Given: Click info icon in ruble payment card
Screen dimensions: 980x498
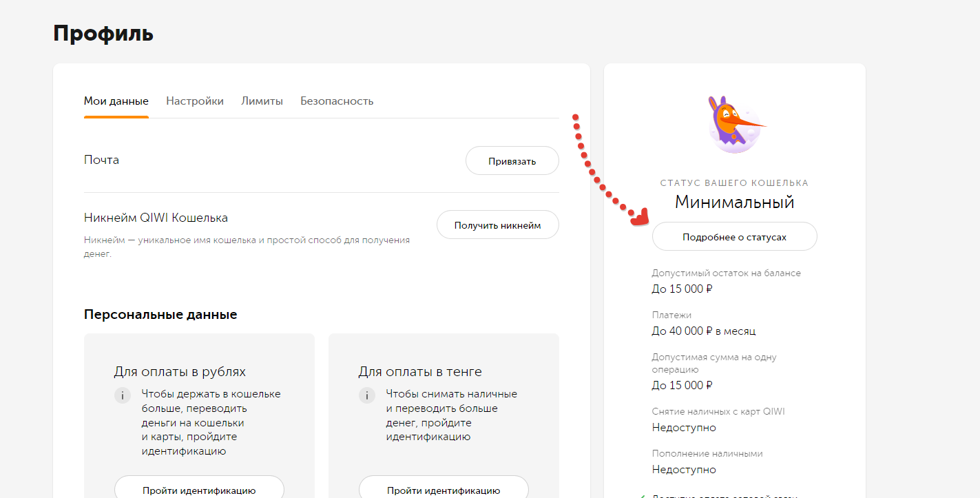Looking at the screenshot, I should pyautogui.click(x=123, y=395).
